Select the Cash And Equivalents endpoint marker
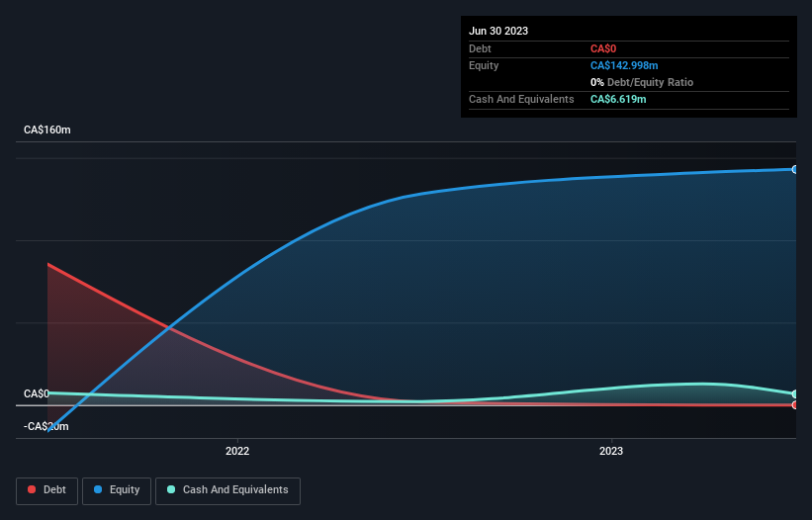This screenshot has height=520, width=812. (x=794, y=394)
